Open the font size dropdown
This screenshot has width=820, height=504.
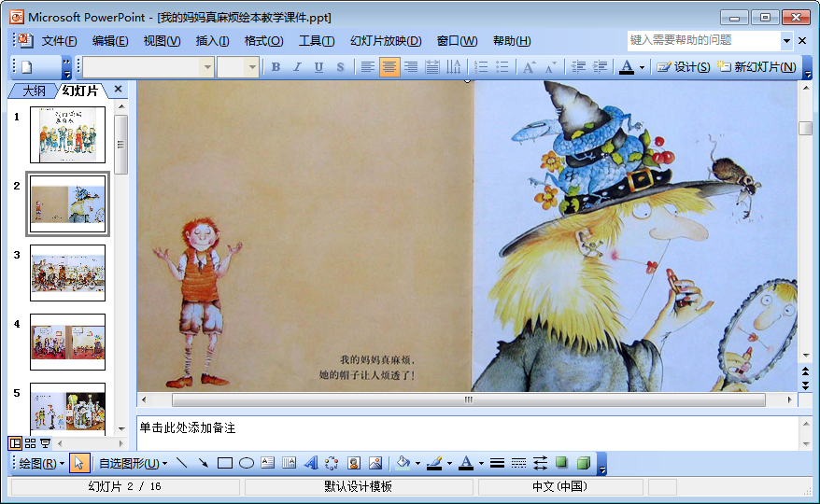coord(252,67)
